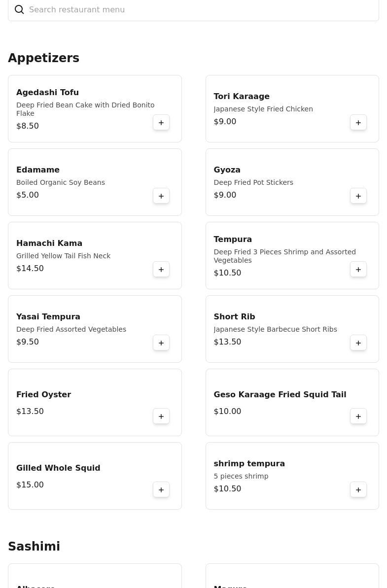Add Geso Karaage Fried Squid Tail

[x=358, y=416]
